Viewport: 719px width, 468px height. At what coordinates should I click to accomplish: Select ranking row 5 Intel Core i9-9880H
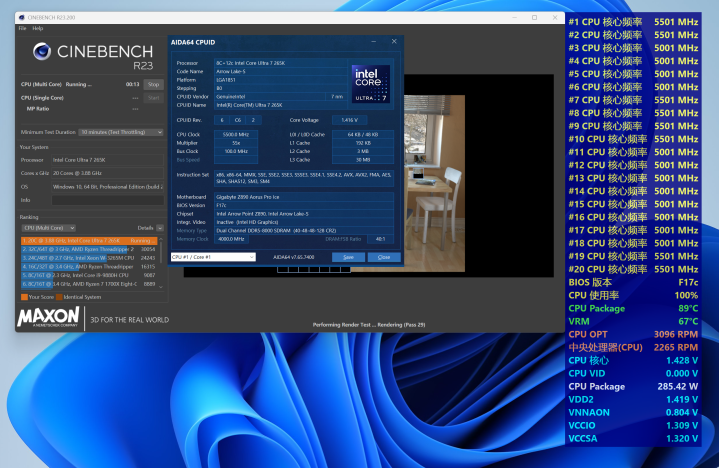89,275
